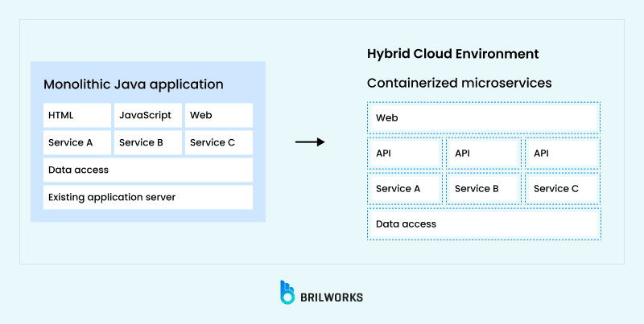This screenshot has width=644, height=324.
Task: Click the Brilworks hand logo icon
Action: [x=288, y=293]
